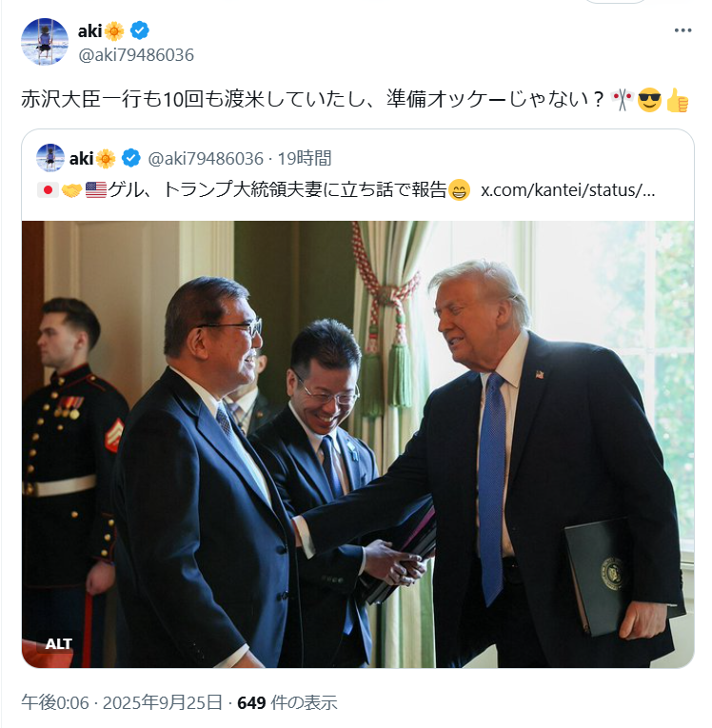Click the 649 件の表示 view count

click(x=287, y=702)
